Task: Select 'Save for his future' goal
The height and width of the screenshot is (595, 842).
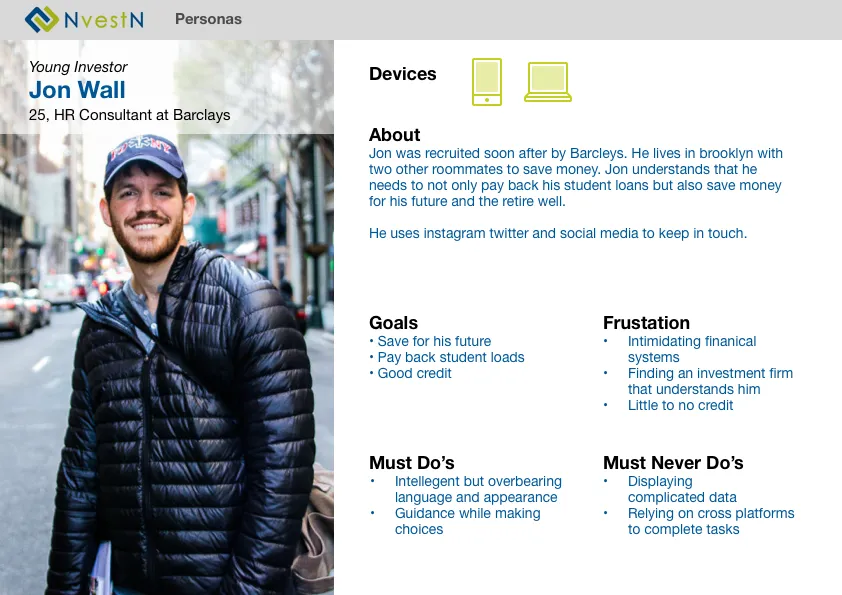Action: click(430, 341)
